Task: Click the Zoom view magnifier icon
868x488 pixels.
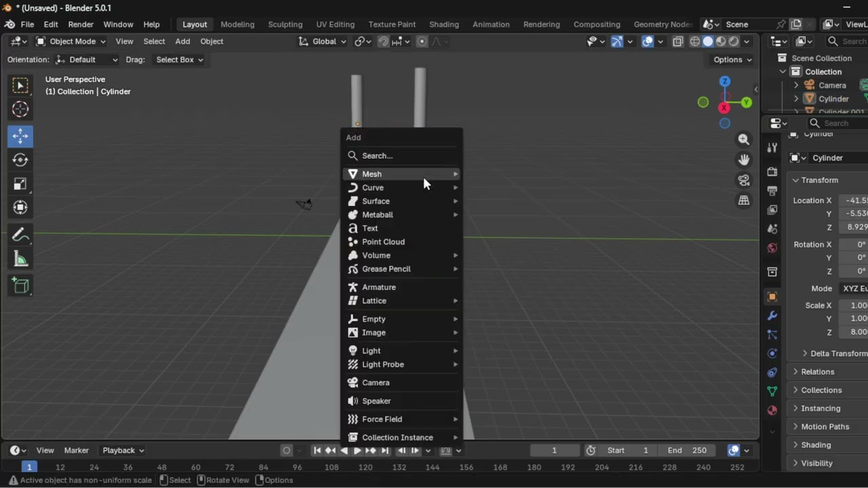Action: click(744, 139)
